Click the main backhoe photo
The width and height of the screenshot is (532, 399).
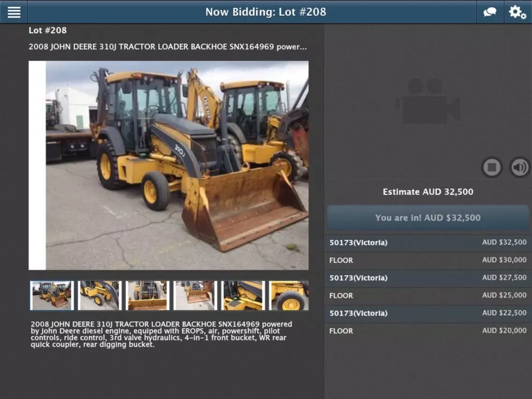coord(169,165)
